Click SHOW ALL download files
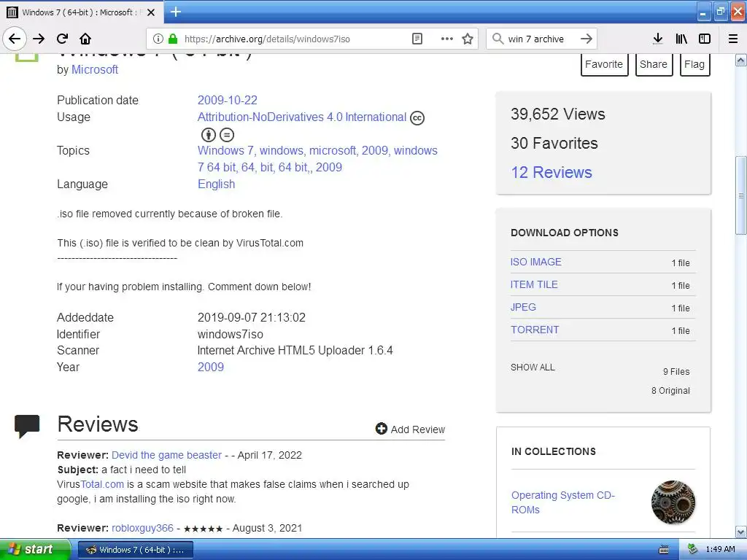 pyautogui.click(x=533, y=367)
